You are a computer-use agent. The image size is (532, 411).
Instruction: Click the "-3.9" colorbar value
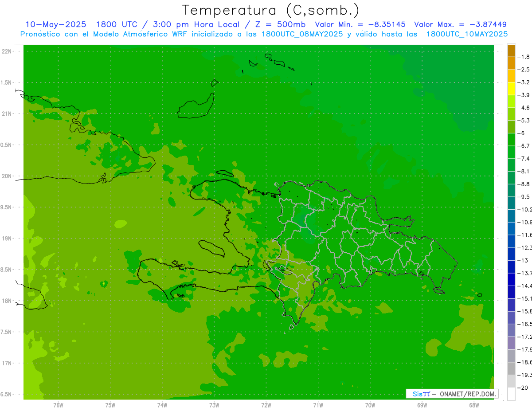point(524,95)
